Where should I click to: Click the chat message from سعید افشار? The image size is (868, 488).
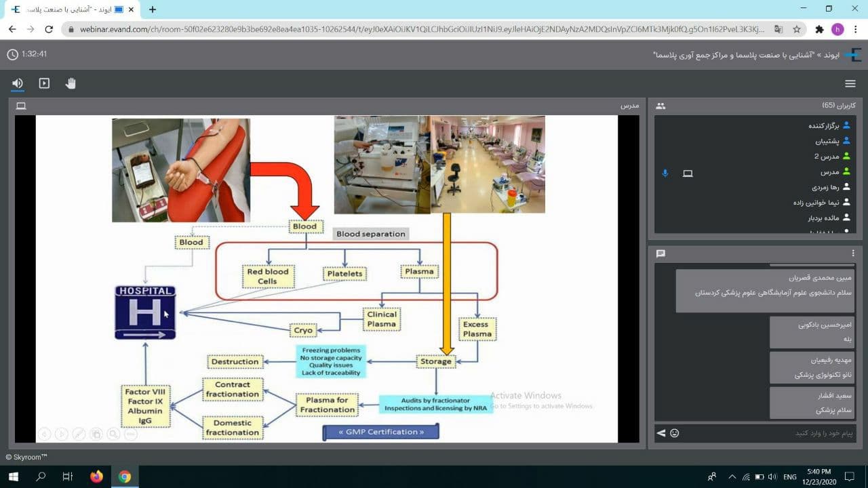point(812,402)
